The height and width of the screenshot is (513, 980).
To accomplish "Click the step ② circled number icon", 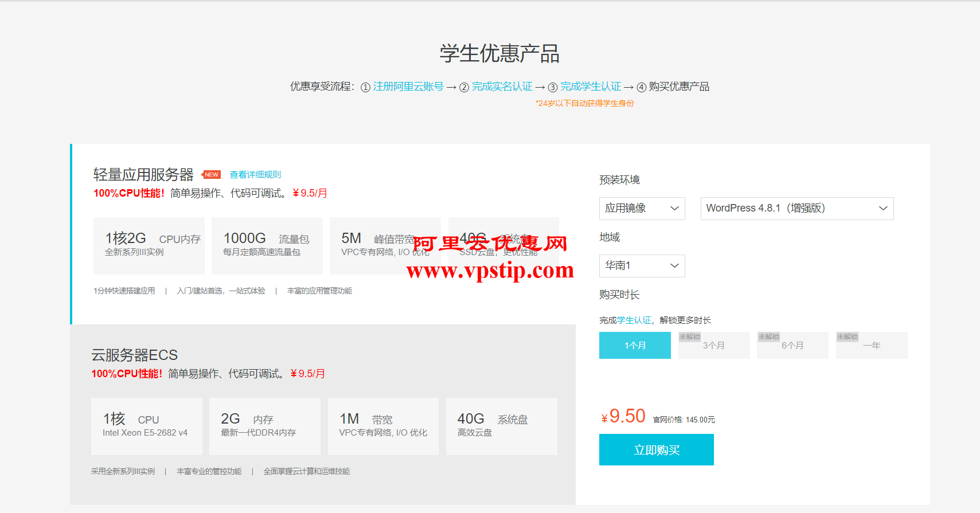I will click(464, 88).
